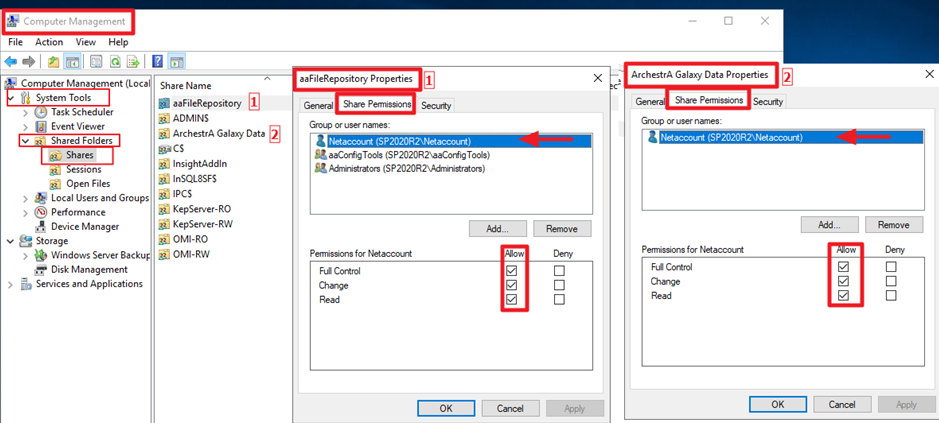Click the Open Files folder icon
The height and width of the screenshot is (423, 939).
(x=56, y=184)
